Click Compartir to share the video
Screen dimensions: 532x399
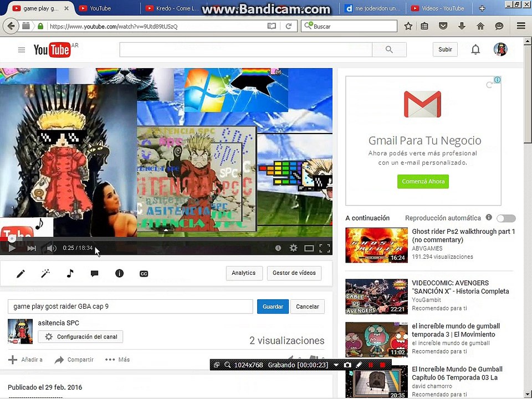[x=74, y=360]
